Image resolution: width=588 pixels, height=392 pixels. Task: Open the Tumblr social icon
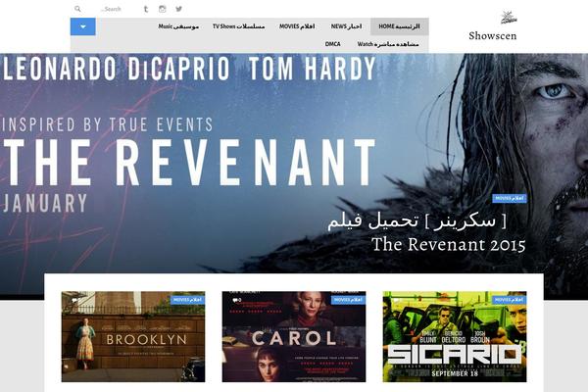click(146, 9)
